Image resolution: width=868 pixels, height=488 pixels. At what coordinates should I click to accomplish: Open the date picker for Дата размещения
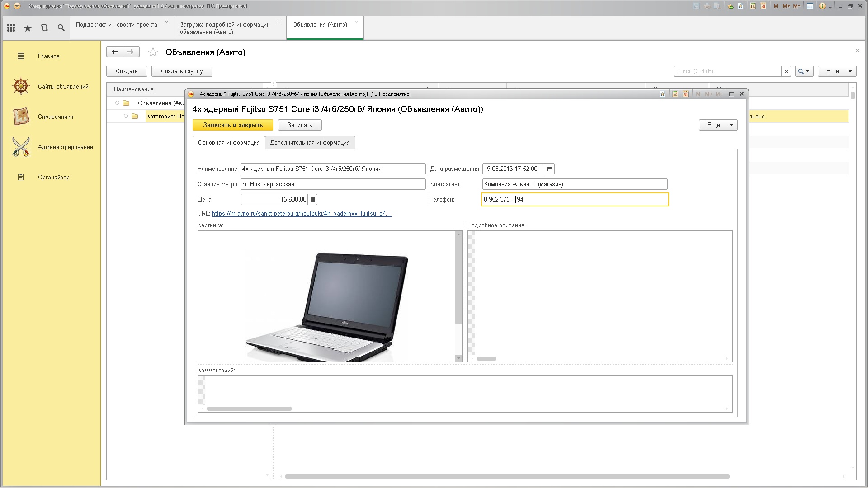click(550, 169)
